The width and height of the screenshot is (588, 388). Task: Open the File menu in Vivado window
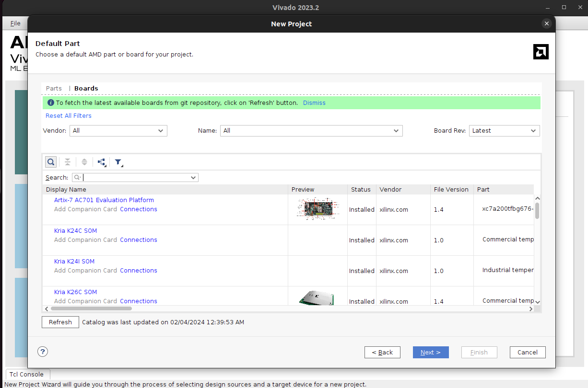15,23
